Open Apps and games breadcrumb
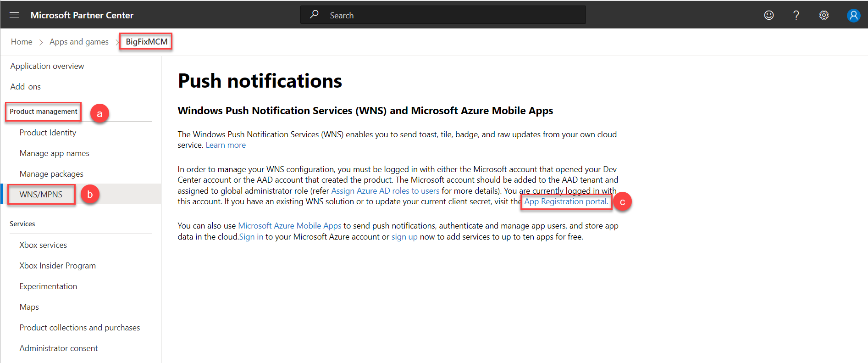 [79, 42]
